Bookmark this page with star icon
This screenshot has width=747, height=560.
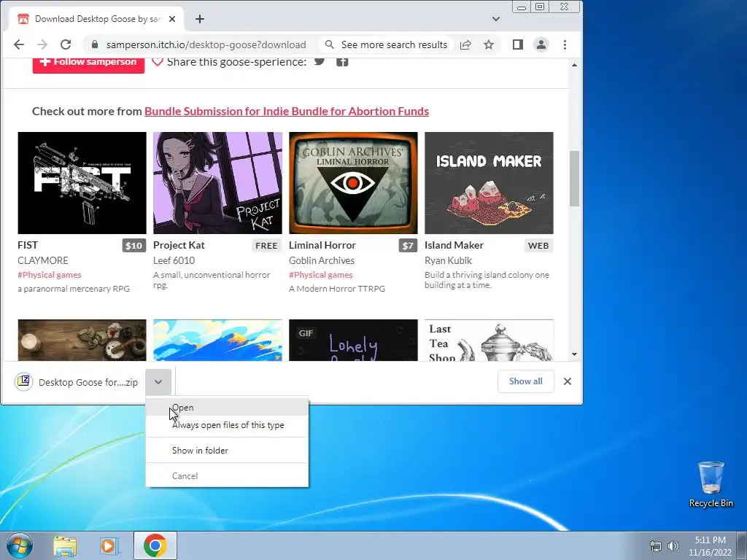pyautogui.click(x=489, y=44)
